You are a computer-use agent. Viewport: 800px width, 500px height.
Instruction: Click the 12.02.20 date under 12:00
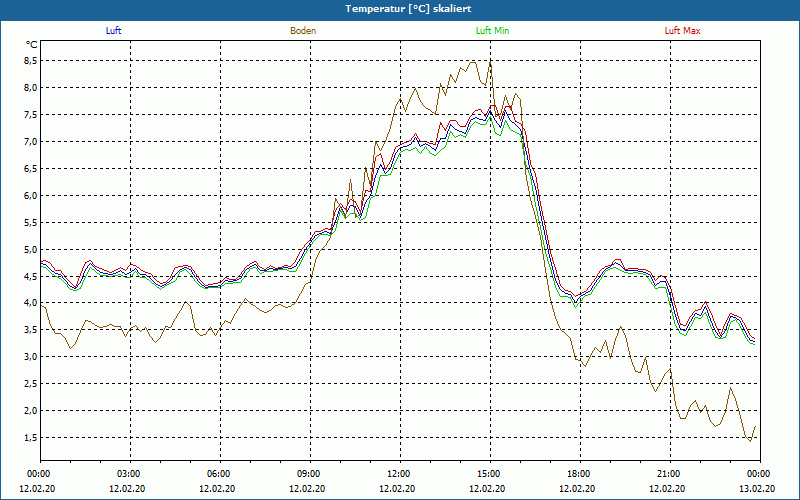(x=397, y=489)
